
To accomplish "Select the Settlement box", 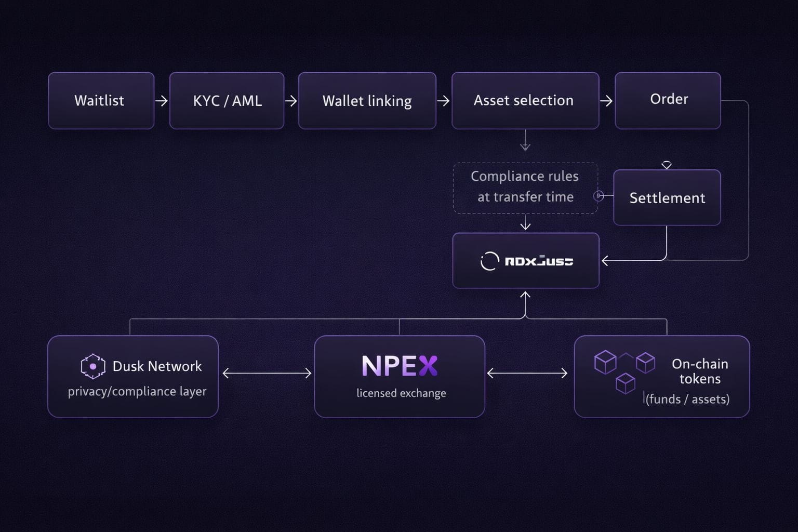I will [x=667, y=197].
